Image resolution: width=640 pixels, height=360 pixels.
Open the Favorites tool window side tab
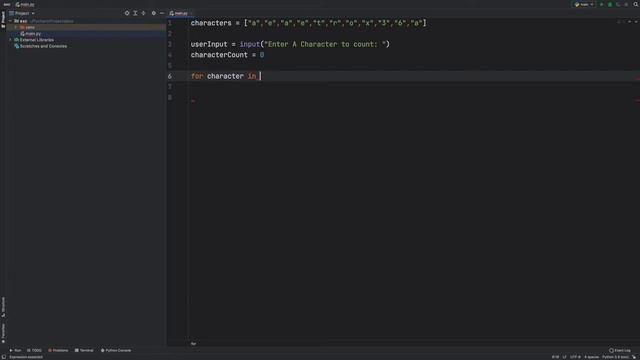point(3,333)
